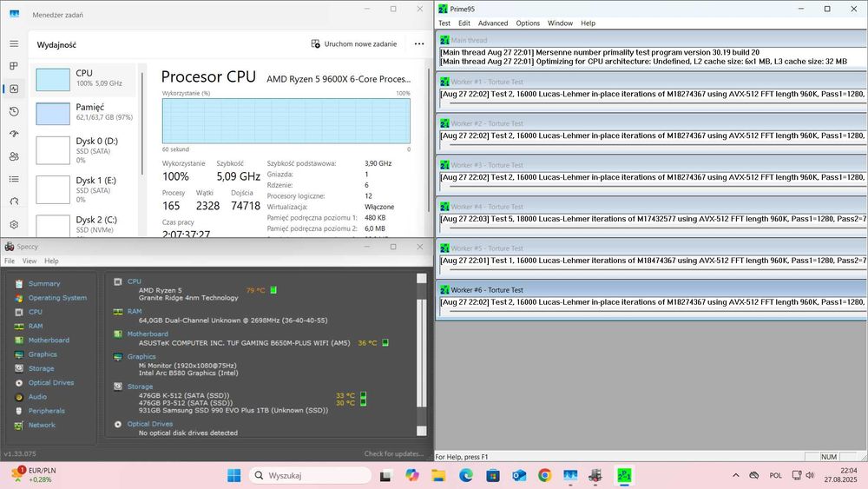This screenshot has height=489, width=868.
Task: Expand hidden system tray icons chevron
Action: point(736,475)
